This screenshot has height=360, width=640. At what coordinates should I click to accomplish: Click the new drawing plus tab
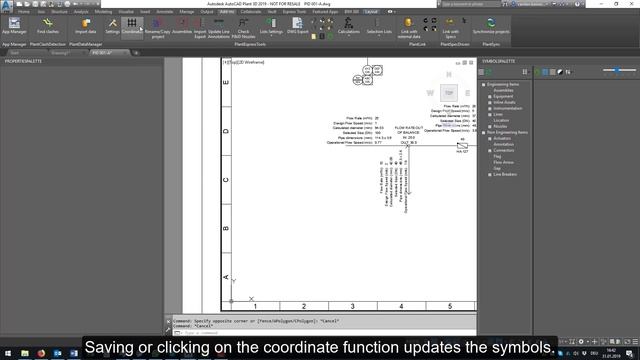136,53
